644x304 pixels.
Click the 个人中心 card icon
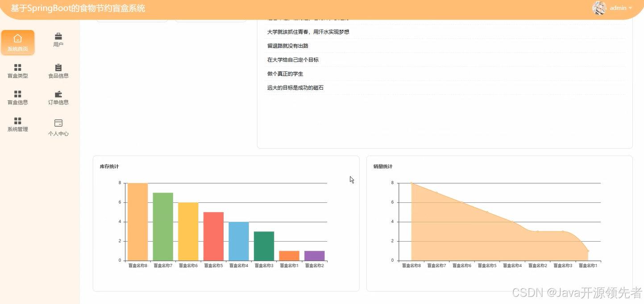(58, 123)
